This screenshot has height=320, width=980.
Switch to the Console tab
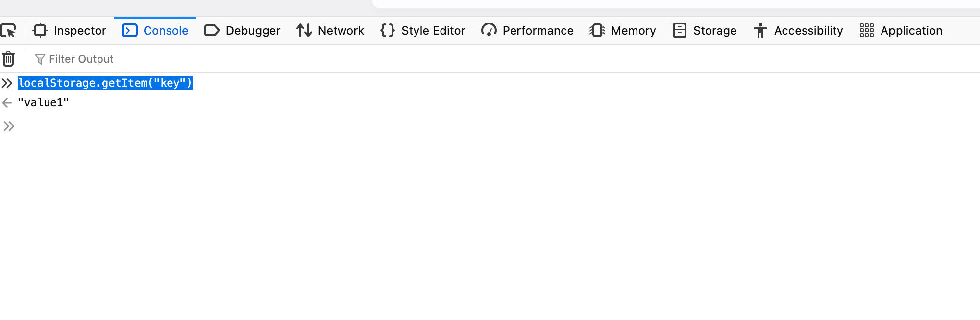155,31
